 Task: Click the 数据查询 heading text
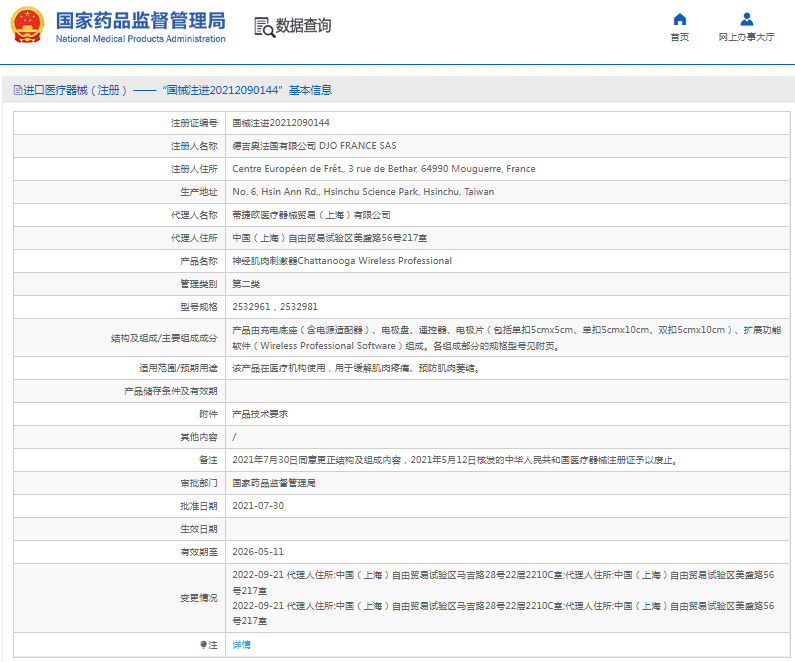[x=304, y=26]
